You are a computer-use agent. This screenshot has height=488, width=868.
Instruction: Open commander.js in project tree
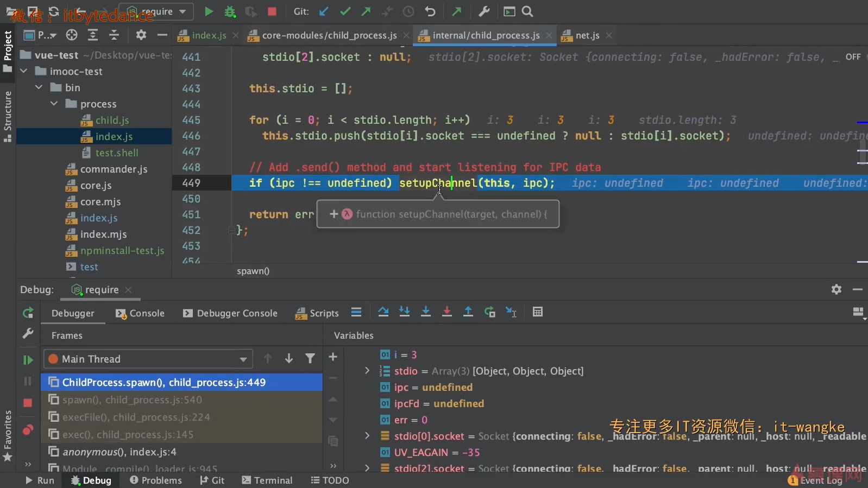(114, 169)
